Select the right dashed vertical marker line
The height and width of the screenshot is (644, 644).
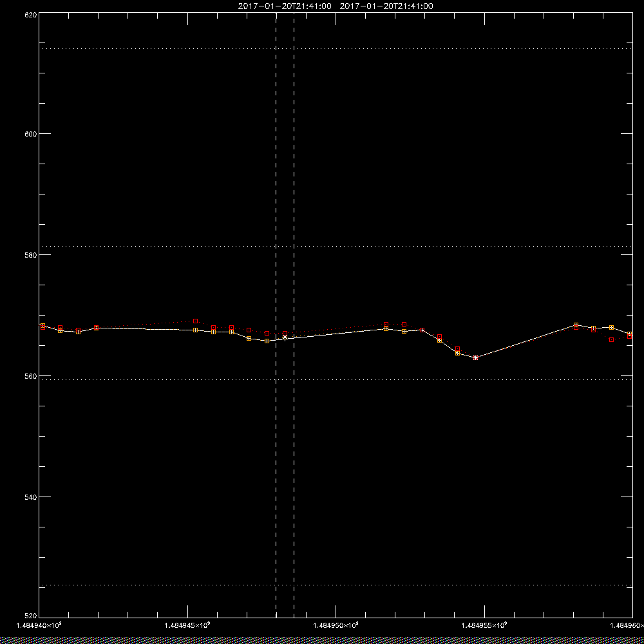tap(294, 314)
